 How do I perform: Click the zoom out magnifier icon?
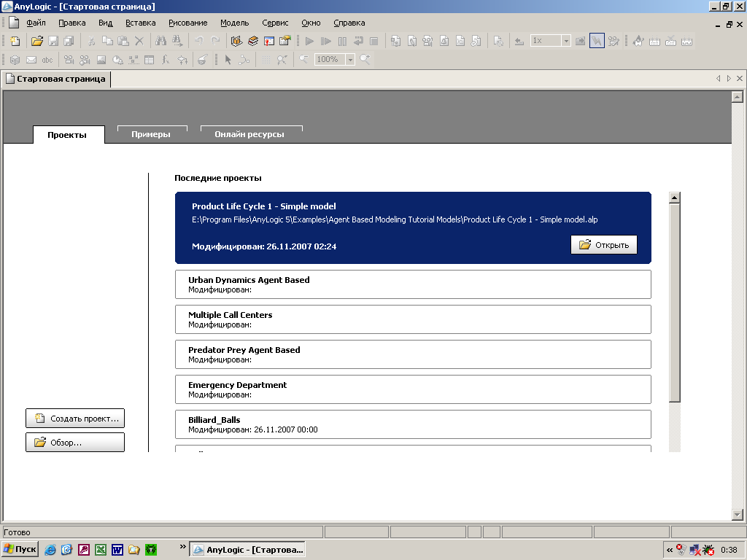pyautogui.click(x=303, y=59)
